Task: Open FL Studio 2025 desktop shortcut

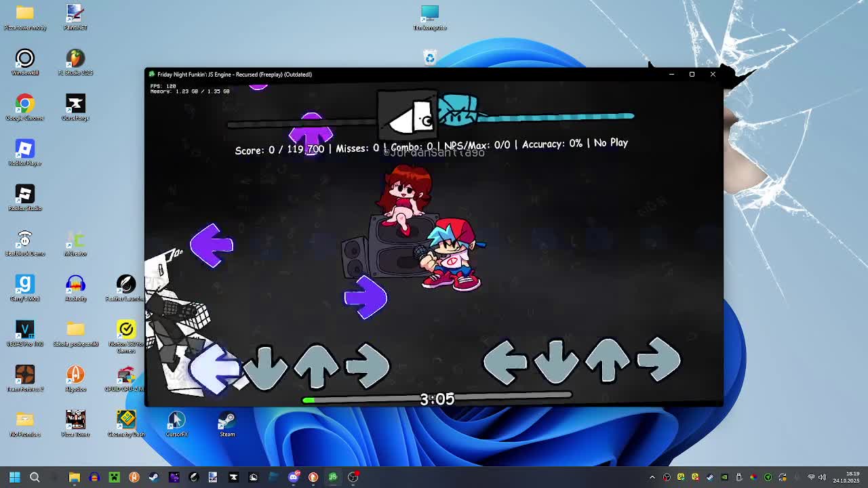Action: click(75, 62)
